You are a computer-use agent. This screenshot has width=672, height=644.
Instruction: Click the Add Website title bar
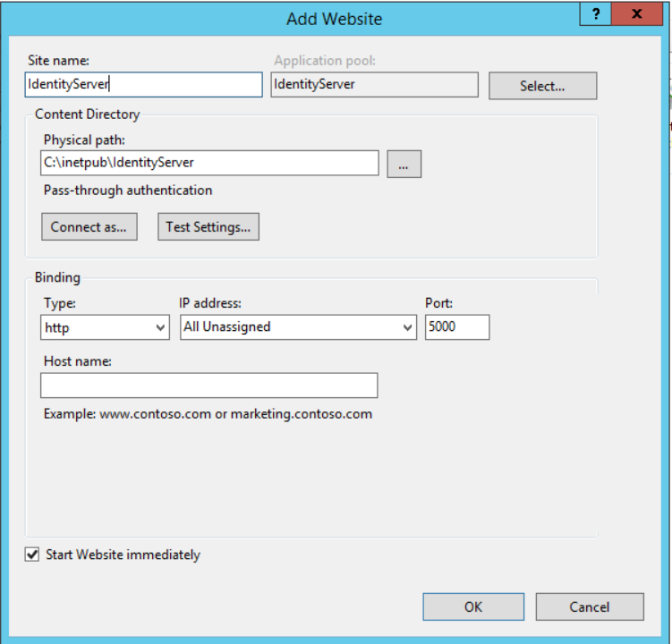(335, 18)
